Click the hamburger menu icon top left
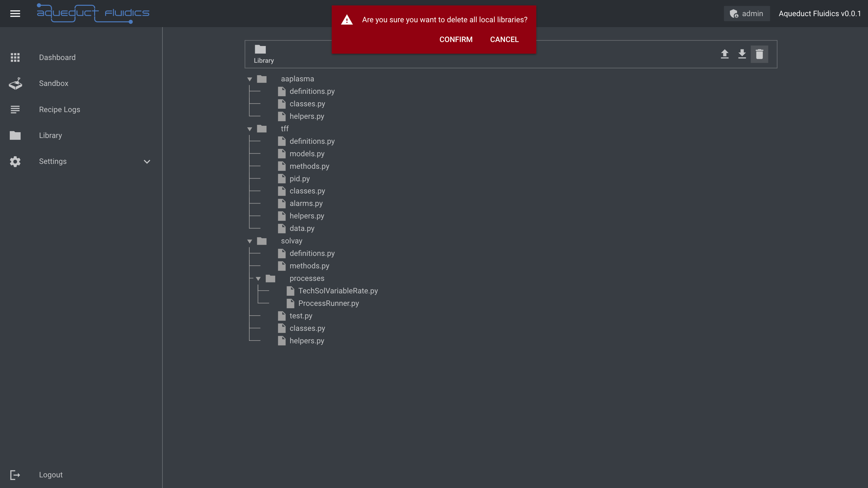 [x=15, y=13]
